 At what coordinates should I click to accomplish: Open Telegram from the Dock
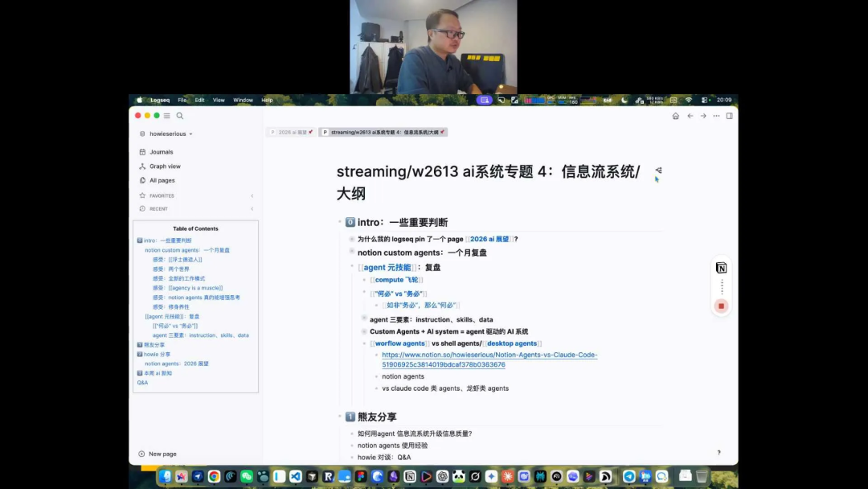pyautogui.click(x=628, y=476)
